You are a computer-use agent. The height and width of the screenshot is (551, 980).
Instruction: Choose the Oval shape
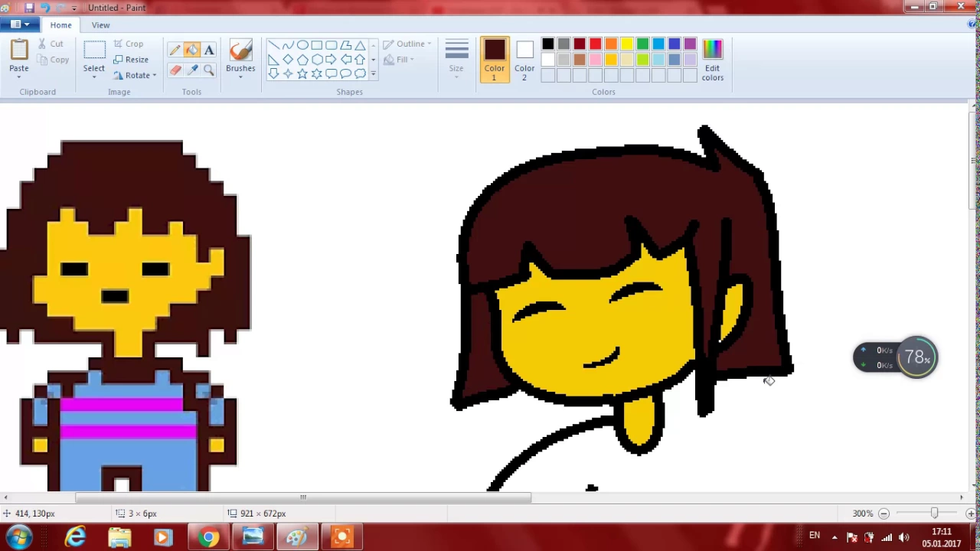(x=302, y=45)
